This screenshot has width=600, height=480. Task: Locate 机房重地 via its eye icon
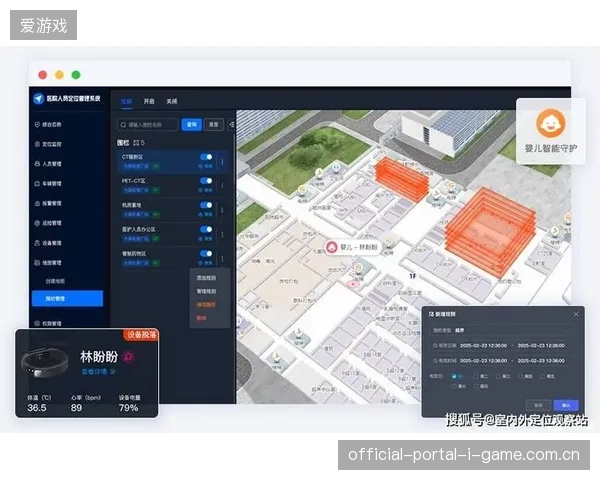(201, 215)
